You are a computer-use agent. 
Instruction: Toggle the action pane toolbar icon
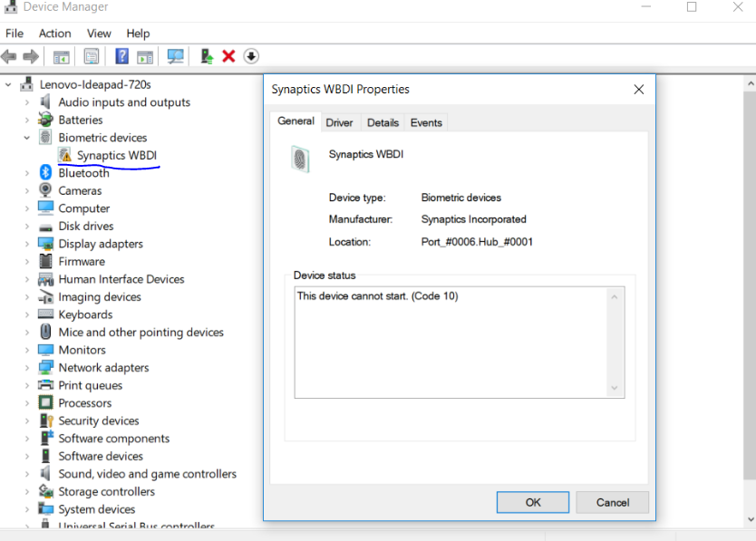[x=145, y=57]
